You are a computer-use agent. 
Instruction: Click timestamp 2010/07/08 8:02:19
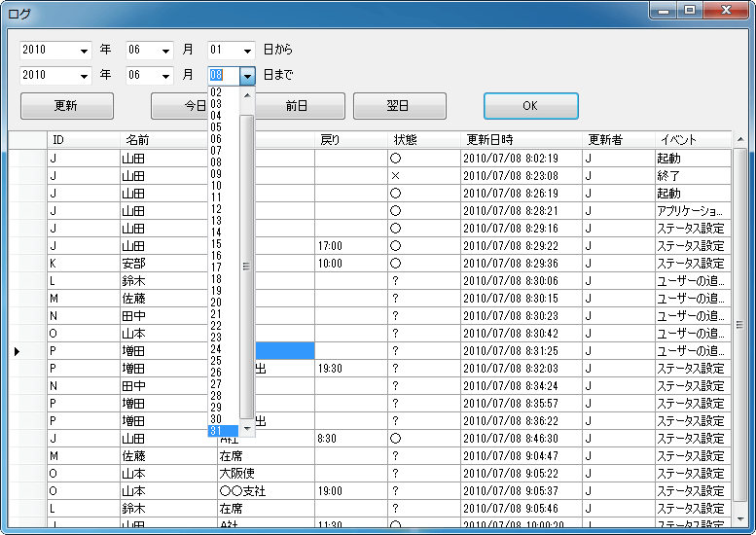522,159
